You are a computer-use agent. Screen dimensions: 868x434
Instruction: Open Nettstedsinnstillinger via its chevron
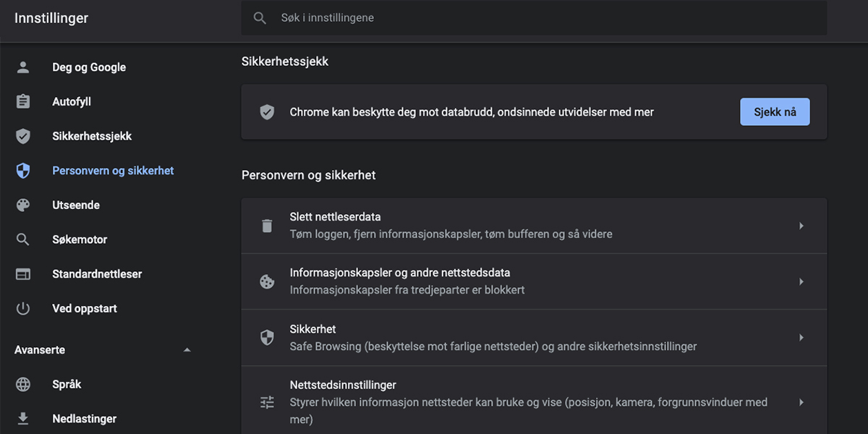(x=801, y=402)
